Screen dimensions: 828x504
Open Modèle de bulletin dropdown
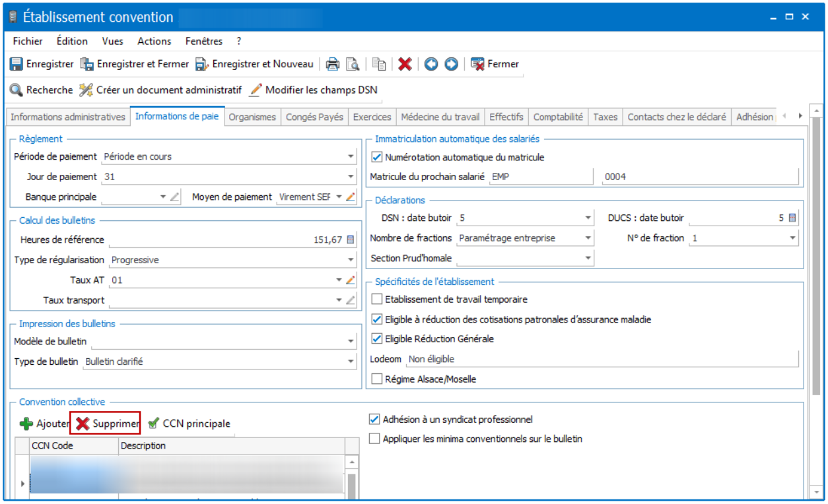pos(351,342)
